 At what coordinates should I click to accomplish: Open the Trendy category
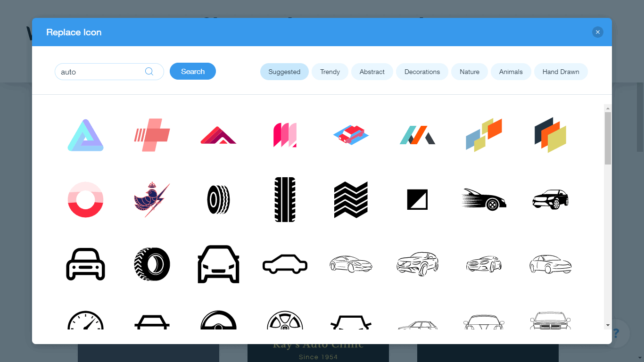[330, 72]
